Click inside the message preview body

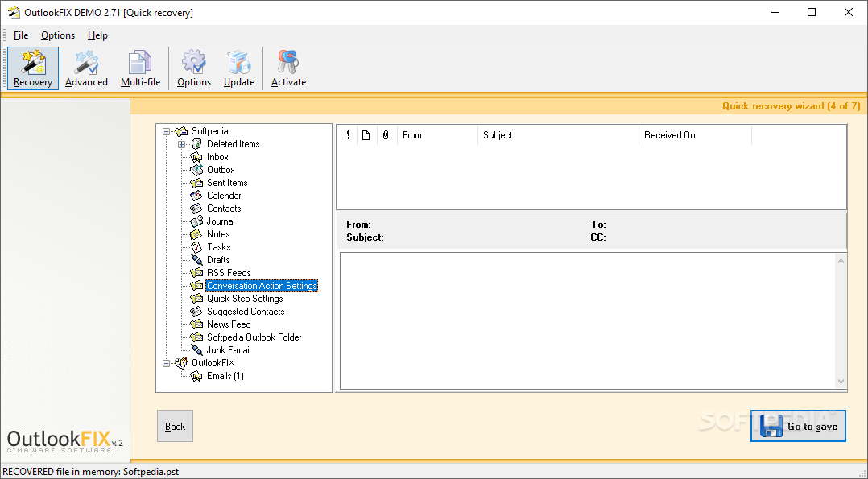(587, 320)
